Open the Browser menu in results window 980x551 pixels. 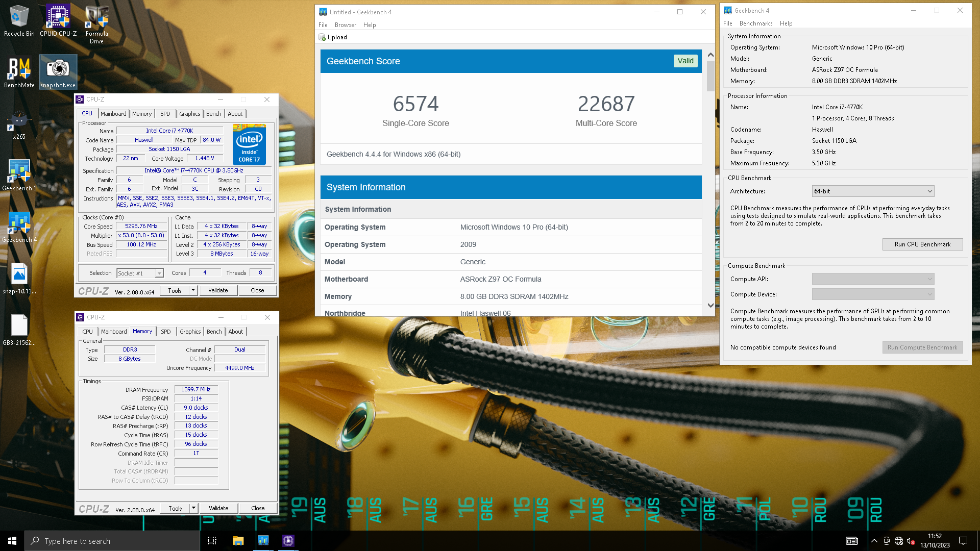(346, 25)
